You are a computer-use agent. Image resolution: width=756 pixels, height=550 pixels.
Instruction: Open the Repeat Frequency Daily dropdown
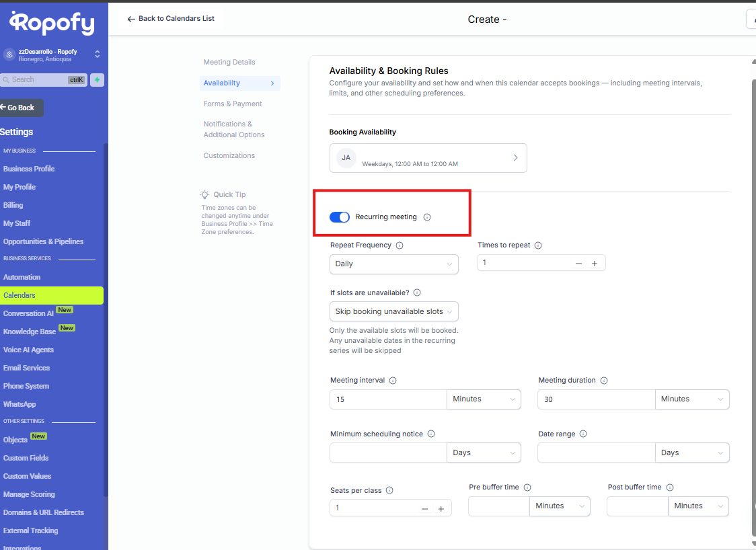393,264
